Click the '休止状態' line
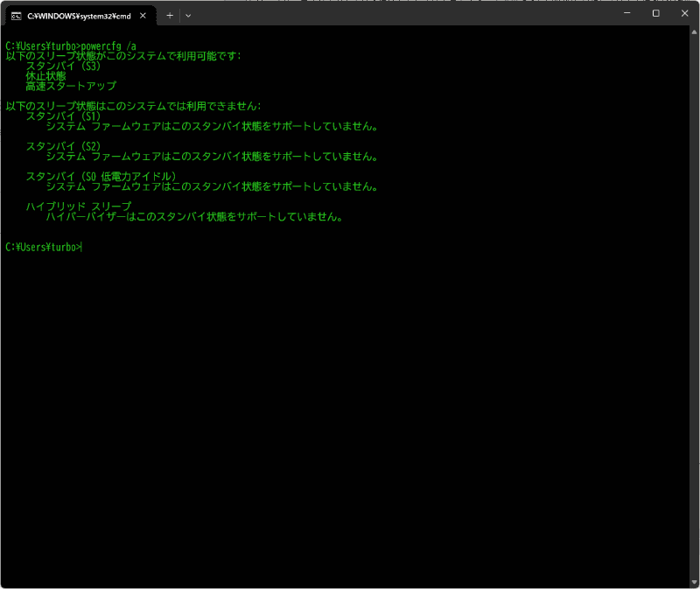The width and height of the screenshot is (700, 589). point(45,76)
